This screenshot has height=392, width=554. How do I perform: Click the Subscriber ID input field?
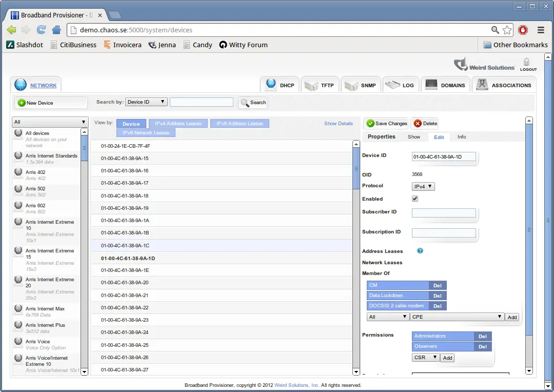click(x=444, y=213)
